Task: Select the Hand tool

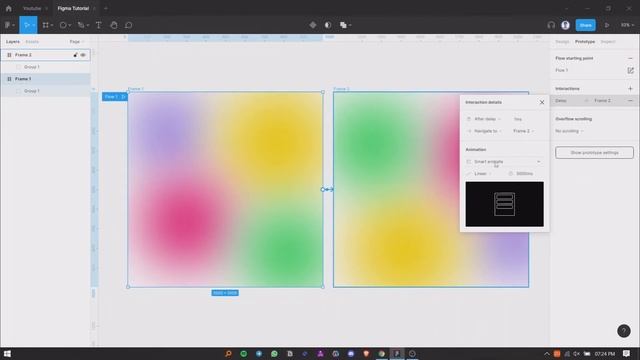Action: tap(114, 25)
